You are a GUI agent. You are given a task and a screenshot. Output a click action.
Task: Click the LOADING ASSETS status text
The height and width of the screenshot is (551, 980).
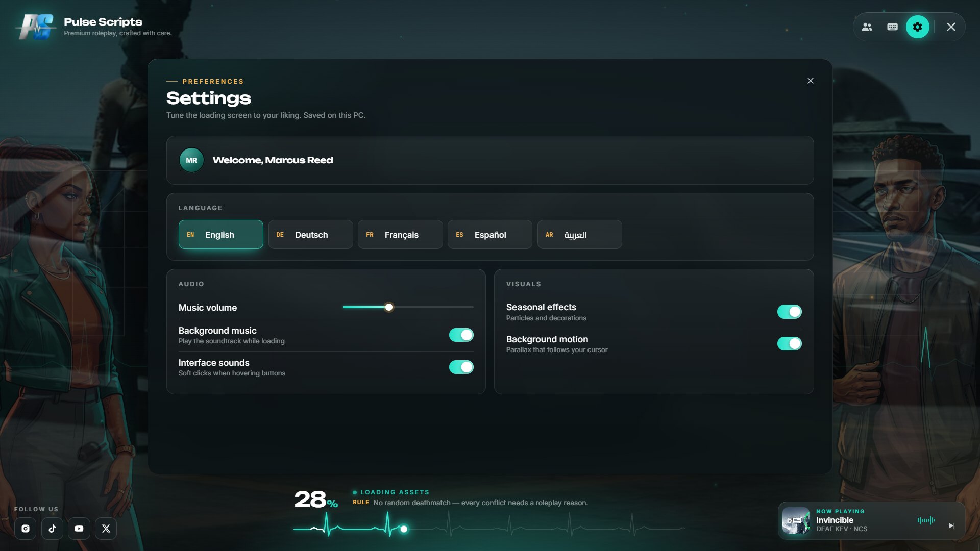(x=395, y=492)
